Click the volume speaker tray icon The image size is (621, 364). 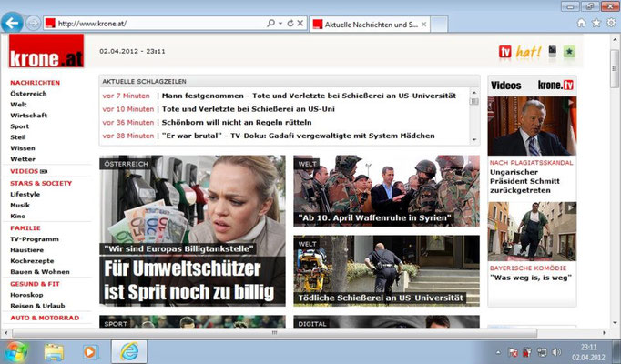[x=557, y=352]
